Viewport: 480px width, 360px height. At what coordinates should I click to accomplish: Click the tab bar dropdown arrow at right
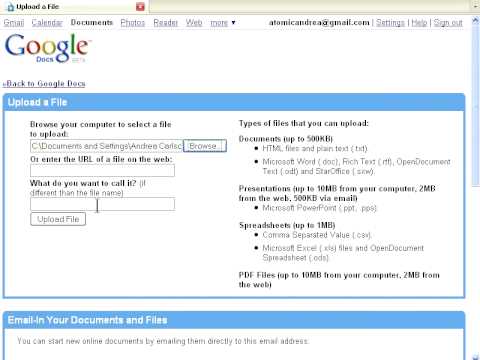pos(476,6)
